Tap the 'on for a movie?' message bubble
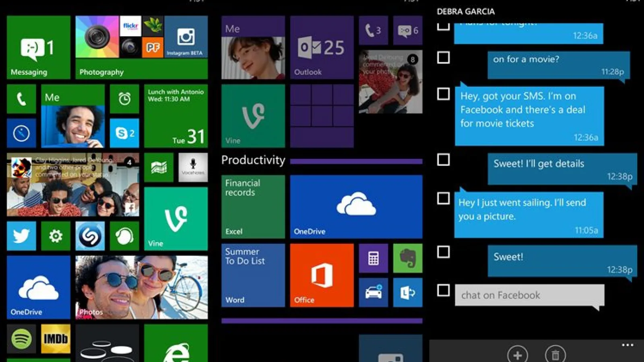The height and width of the screenshot is (362, 644). [x=559, y=65]
